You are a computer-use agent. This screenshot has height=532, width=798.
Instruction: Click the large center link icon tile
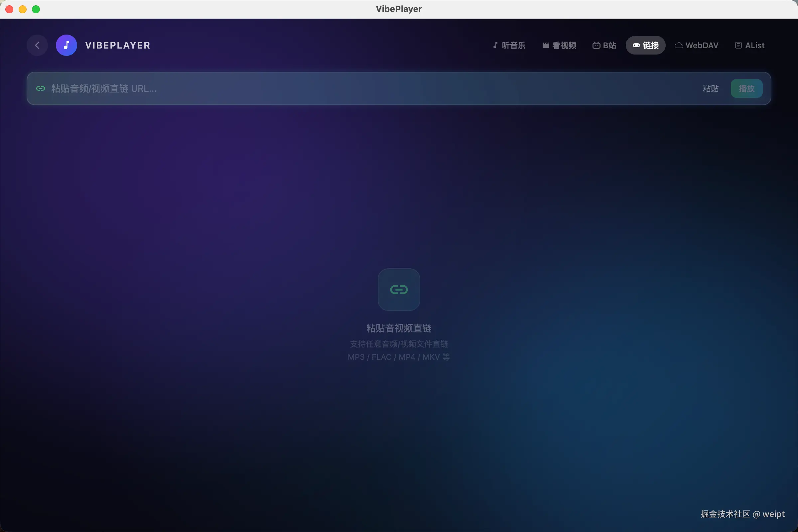coord(399,289)
